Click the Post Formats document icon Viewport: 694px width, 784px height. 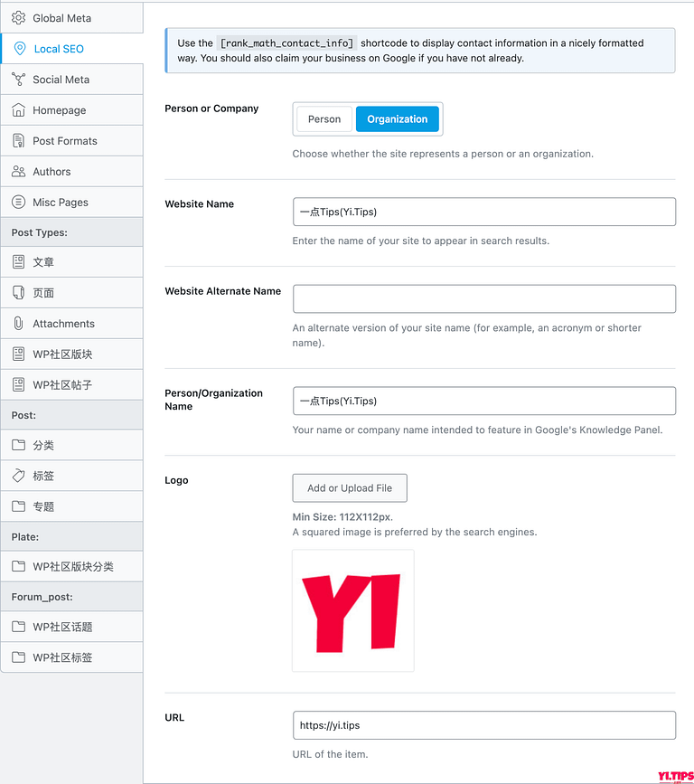coord(18,140)
